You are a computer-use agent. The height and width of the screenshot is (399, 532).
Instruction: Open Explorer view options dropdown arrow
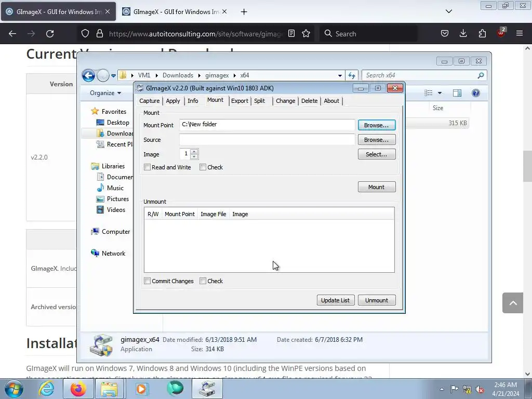click(x=440, y=93)
